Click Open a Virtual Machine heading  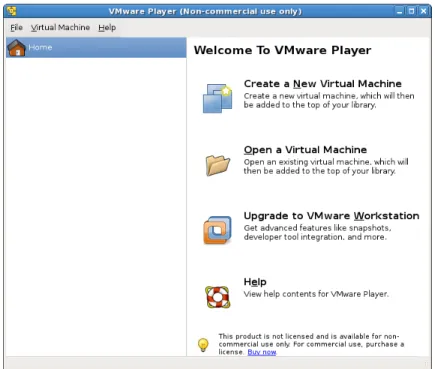(305, 150)
